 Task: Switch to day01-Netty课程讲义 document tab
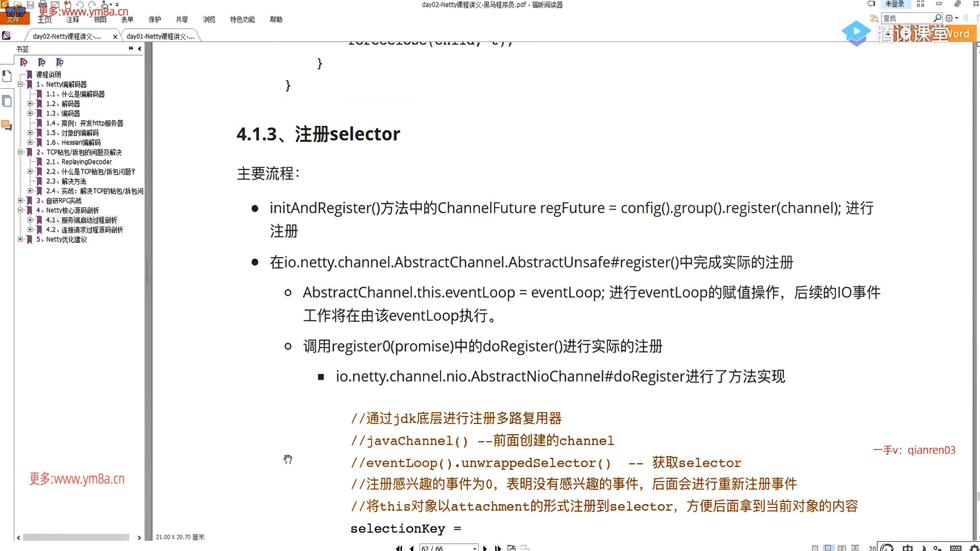click(160, 36)
